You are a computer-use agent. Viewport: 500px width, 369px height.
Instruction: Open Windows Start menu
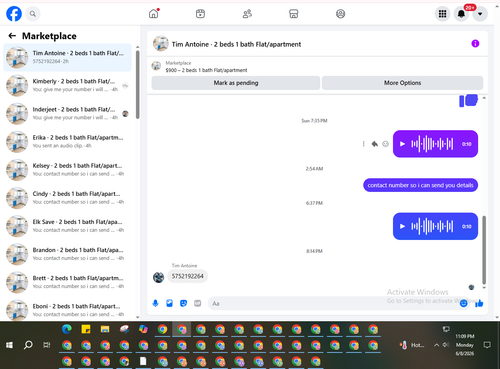point(9,345)
